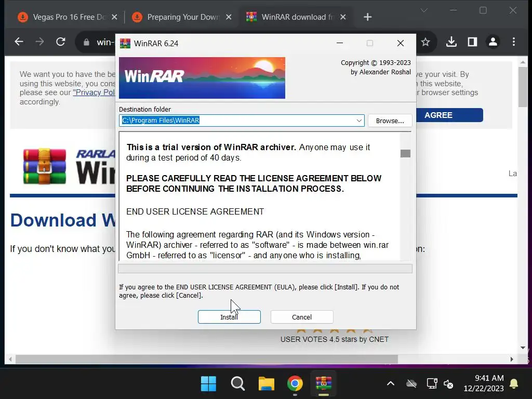Click Chrome's tab search chevron
The height and width of the screenshot is (399, 532).
424,10
